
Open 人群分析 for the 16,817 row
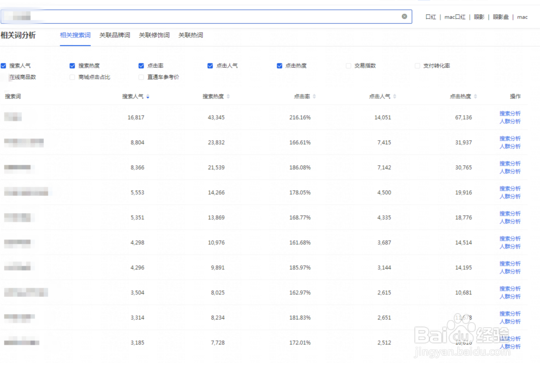[510, 121]
